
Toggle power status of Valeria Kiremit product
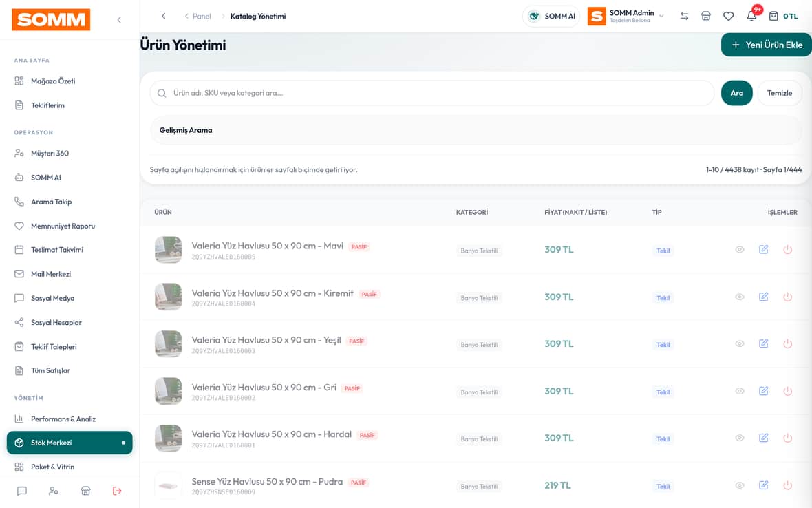[x=788, y=297]
